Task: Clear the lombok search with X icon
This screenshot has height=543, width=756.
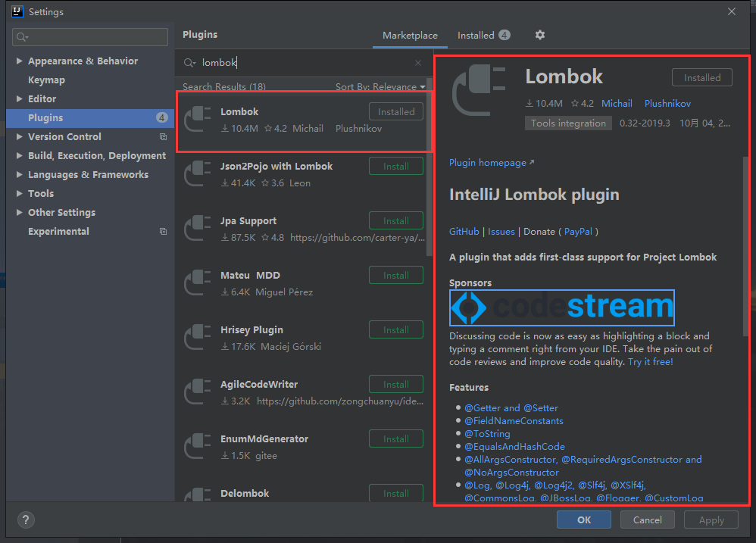Action: pos(418,63)
